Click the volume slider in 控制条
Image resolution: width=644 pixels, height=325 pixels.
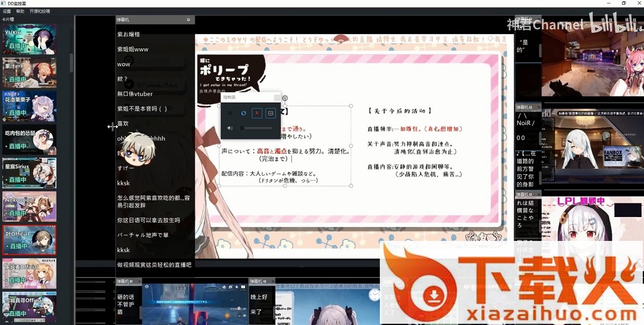click(255, 128)
